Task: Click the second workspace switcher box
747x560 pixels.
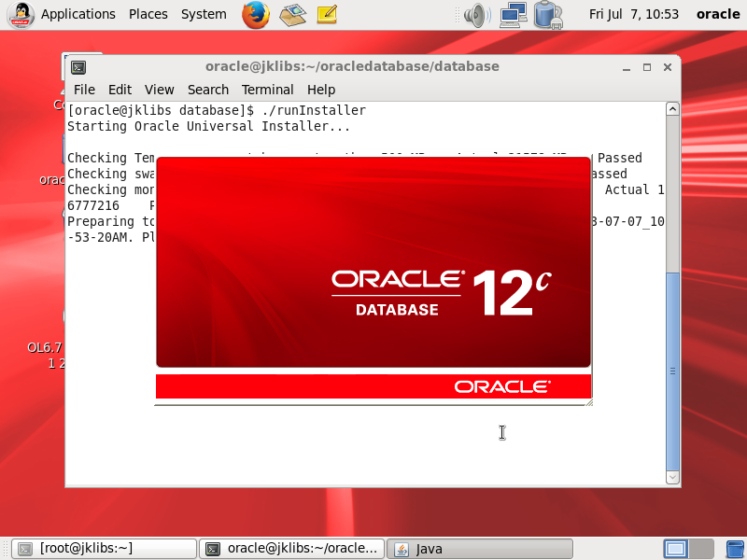Action: tap(702, 549)
